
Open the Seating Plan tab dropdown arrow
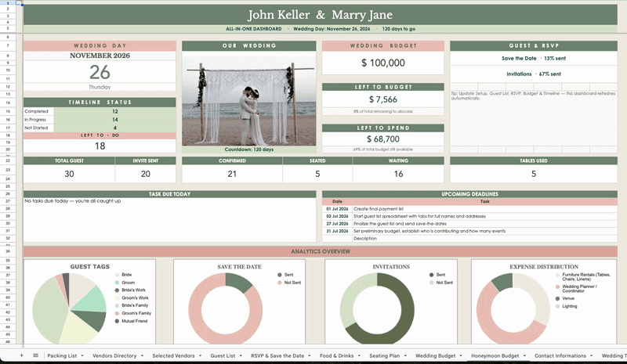pyautogui.click(x=405, y=355)
